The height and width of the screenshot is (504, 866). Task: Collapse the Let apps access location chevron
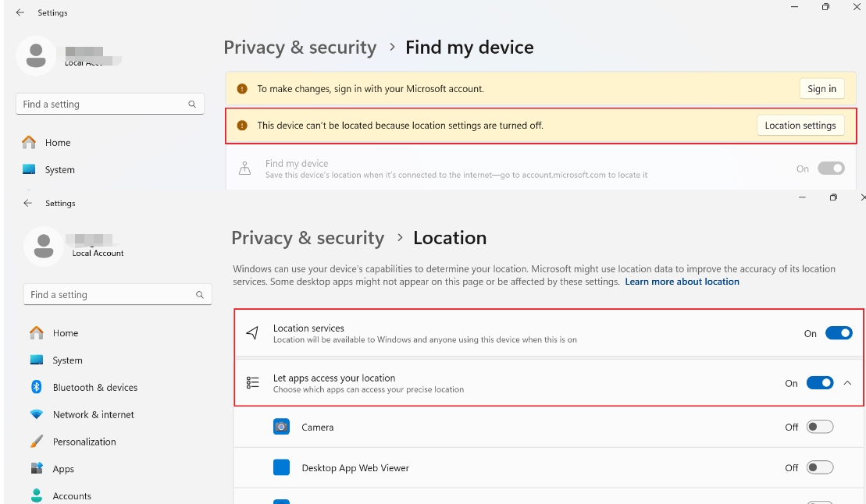click(x=848, y=383)
